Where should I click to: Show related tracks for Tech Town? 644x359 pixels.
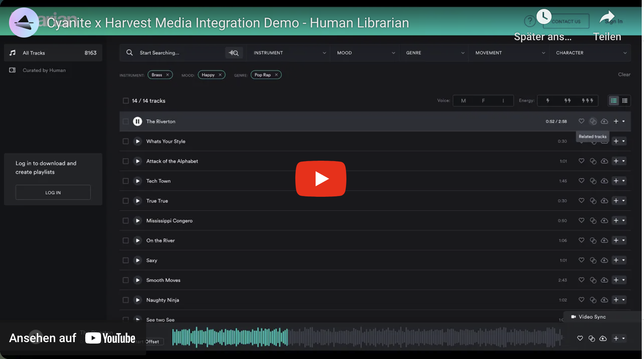click(x=593, y=181)
